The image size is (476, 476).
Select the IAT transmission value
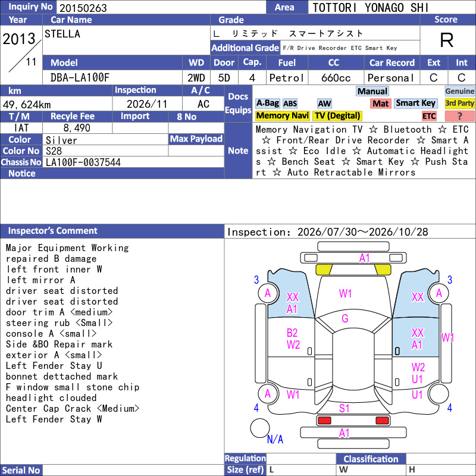point(21,128)
